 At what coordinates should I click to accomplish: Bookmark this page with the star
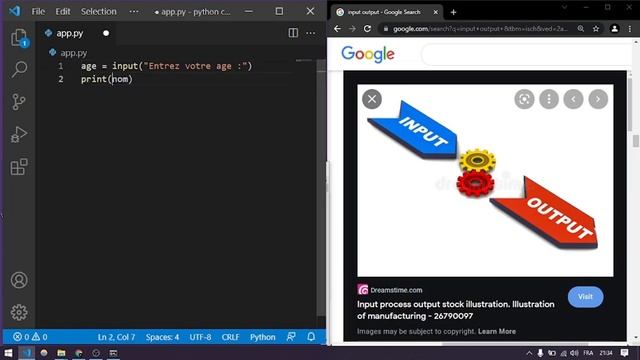click(596, 29)
